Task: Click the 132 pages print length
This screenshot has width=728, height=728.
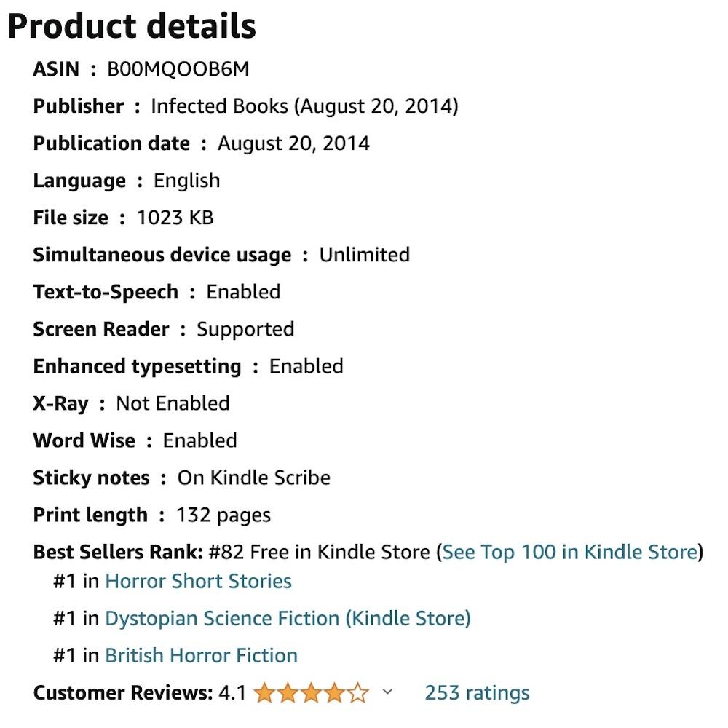Action: tap(223, 515)
